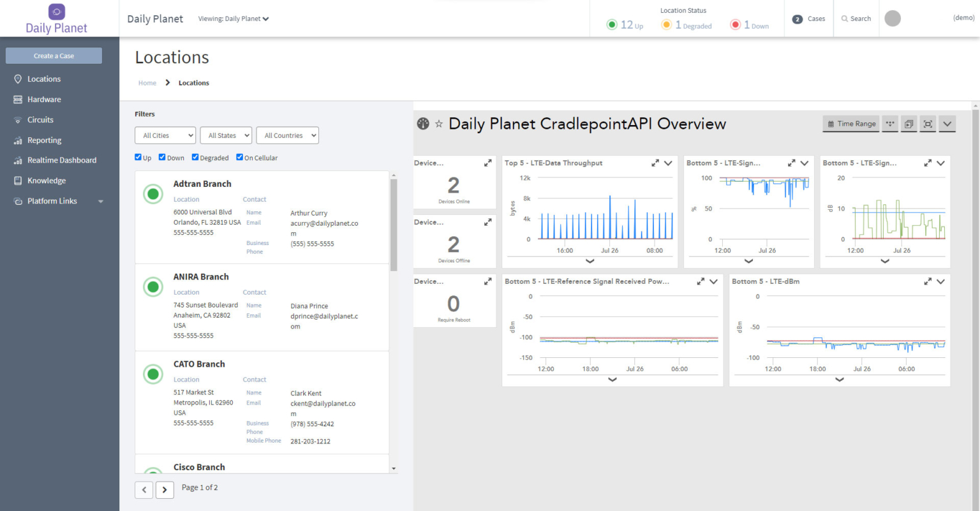Click the Knowledge book icon in sidebar
Screen dimensions: 980x511
[18, 181]
